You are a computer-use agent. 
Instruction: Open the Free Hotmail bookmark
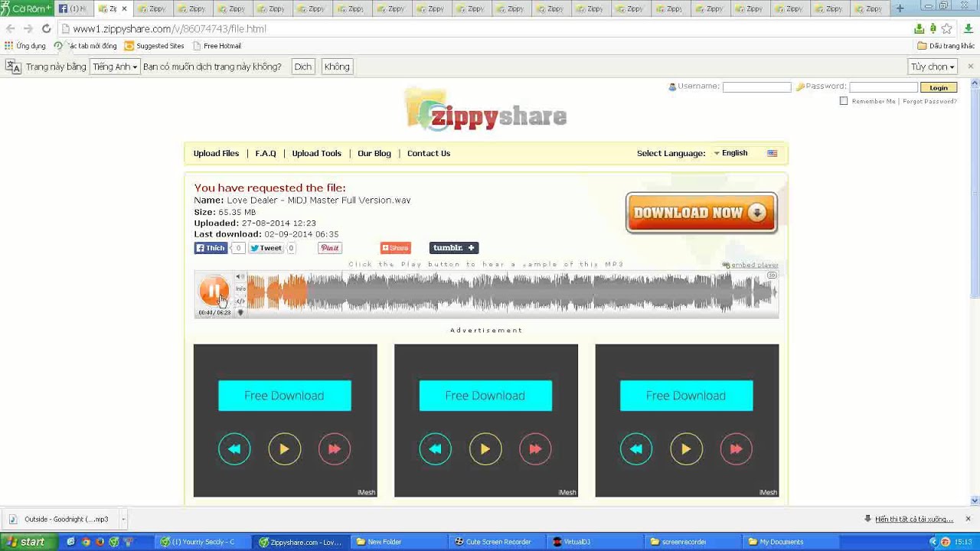click(x=217, y=46)
